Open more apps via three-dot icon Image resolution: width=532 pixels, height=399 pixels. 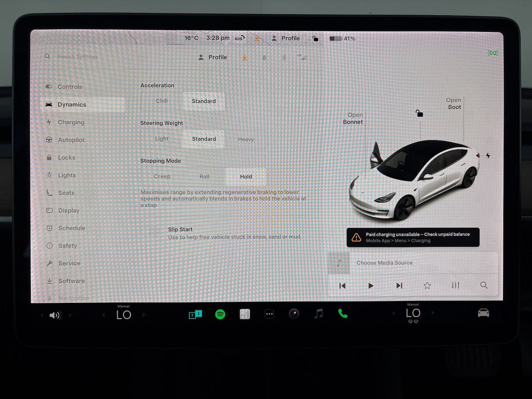pyautogui.click(x=269, y=314)
